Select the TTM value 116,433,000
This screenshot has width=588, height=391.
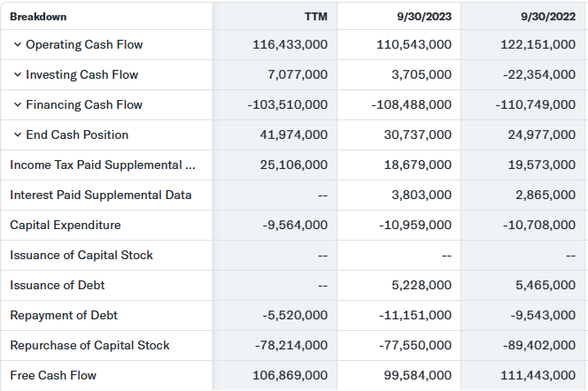pos(290,44)
